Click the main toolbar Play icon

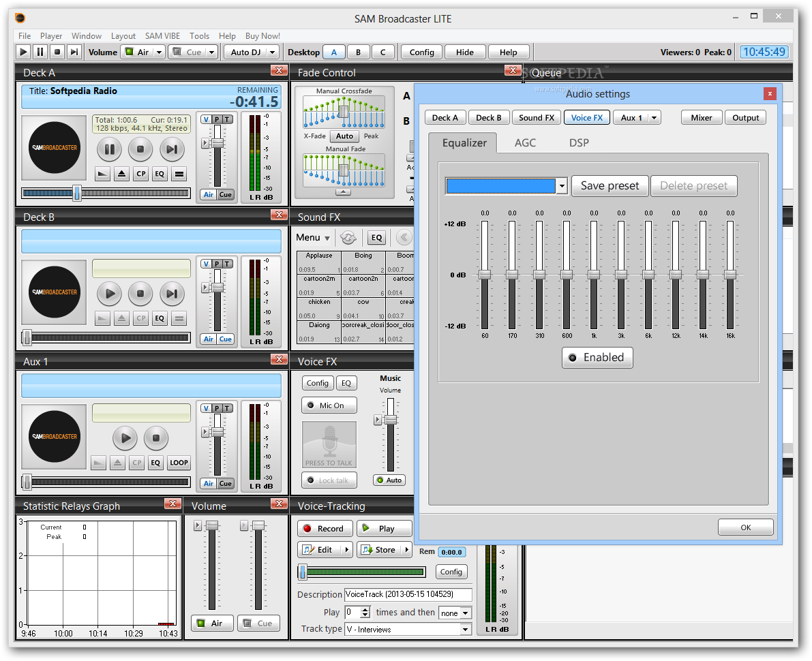[23, 52]
